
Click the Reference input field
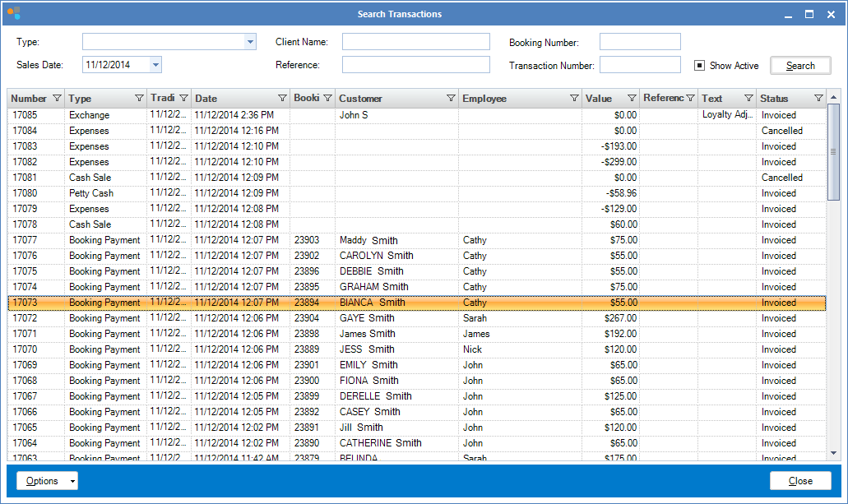415,65
